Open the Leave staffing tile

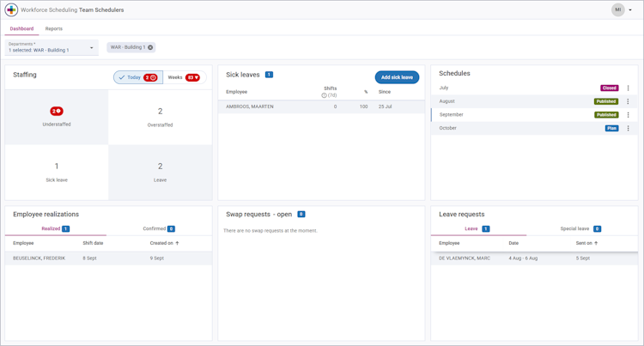[161, 173]
